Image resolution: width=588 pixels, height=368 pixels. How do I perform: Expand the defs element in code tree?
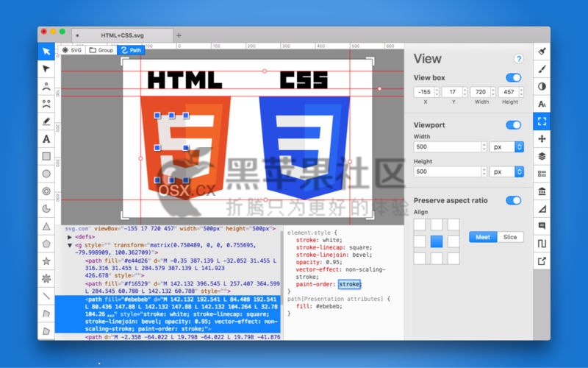[x=70, y=237]
